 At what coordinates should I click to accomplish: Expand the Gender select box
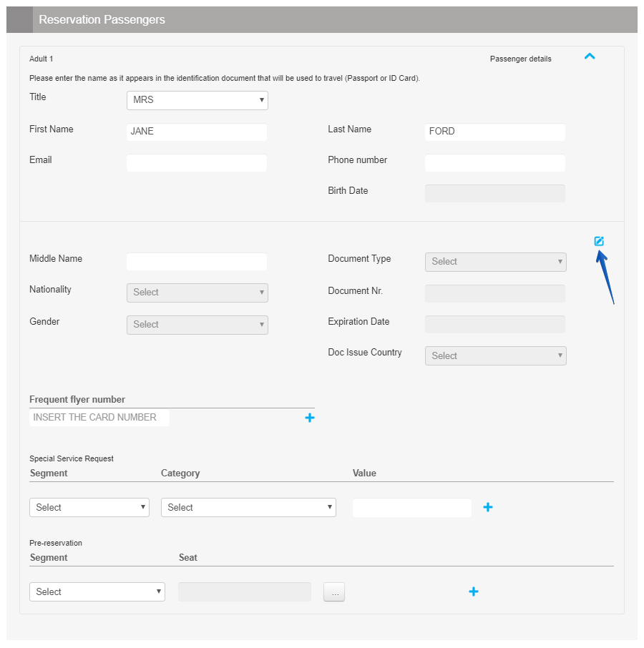(197, 325)
